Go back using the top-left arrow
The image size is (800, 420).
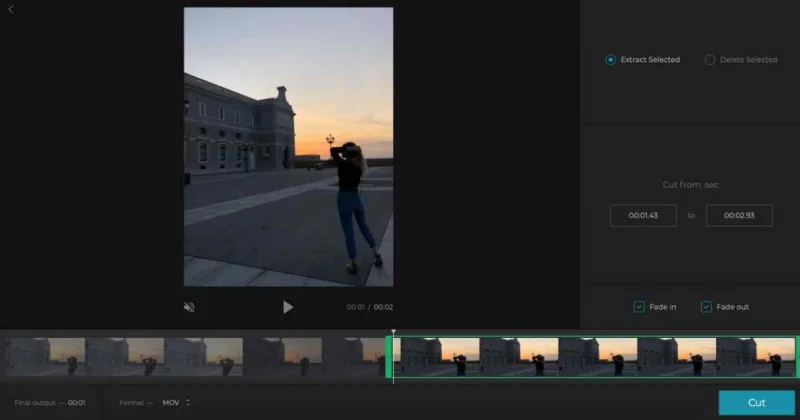pos(11,10)
